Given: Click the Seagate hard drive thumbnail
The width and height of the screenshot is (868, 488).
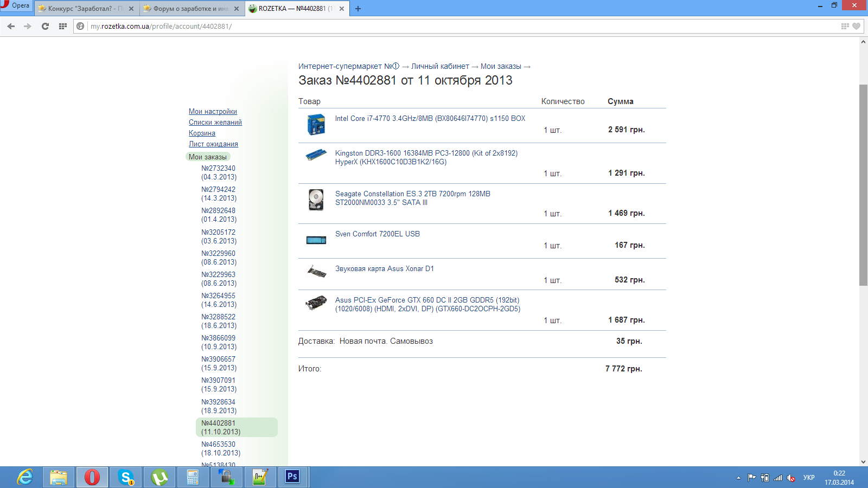Looking at the screenshot, I should click(x=316, y=200).
